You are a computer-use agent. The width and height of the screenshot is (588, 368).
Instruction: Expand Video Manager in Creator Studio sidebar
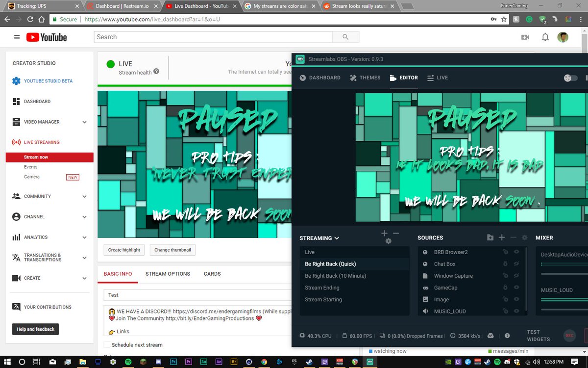(x=84, y=122)
